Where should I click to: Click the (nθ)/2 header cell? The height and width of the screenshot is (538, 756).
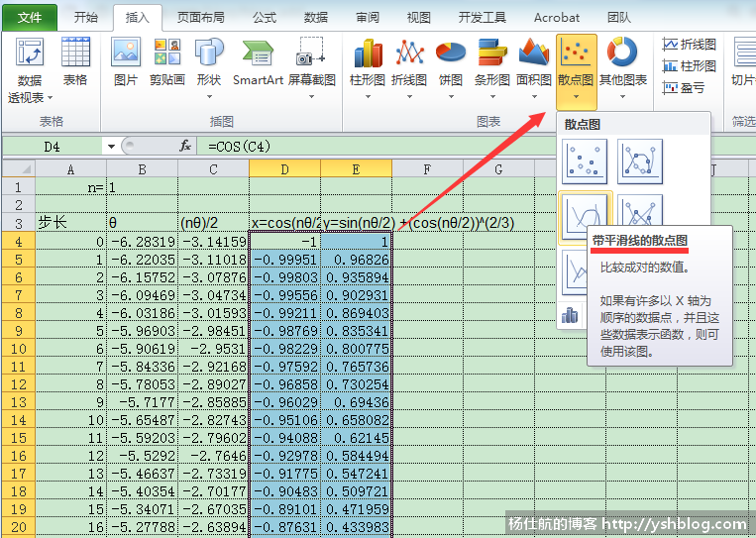tap(214, 223)
